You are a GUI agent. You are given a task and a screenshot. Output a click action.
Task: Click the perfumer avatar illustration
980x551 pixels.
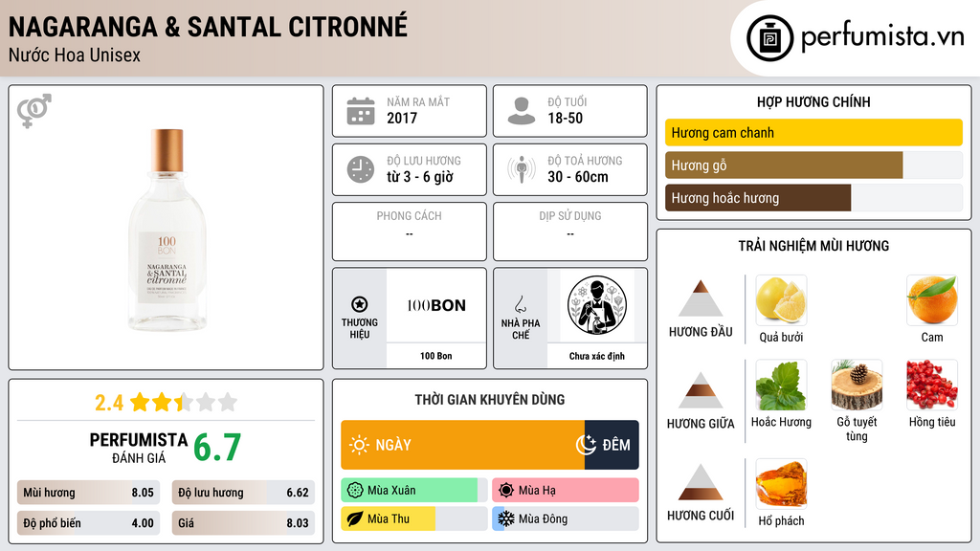tap(597, 305)
